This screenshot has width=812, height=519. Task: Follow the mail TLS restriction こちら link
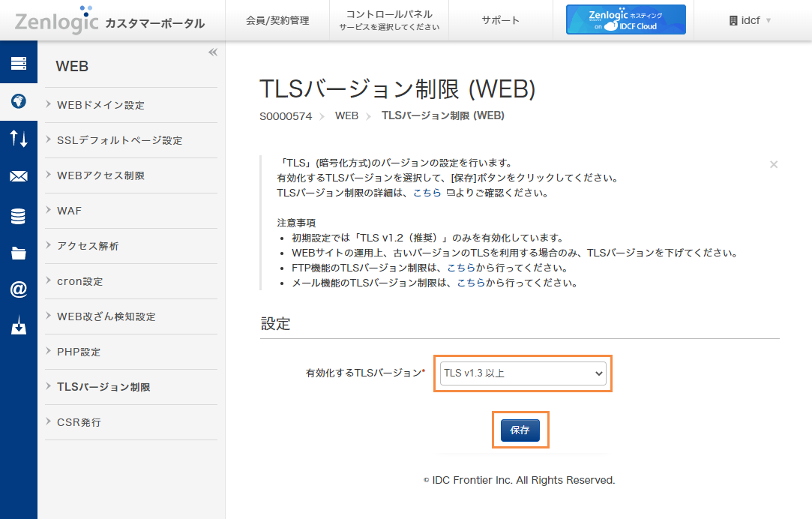[471, 283]
